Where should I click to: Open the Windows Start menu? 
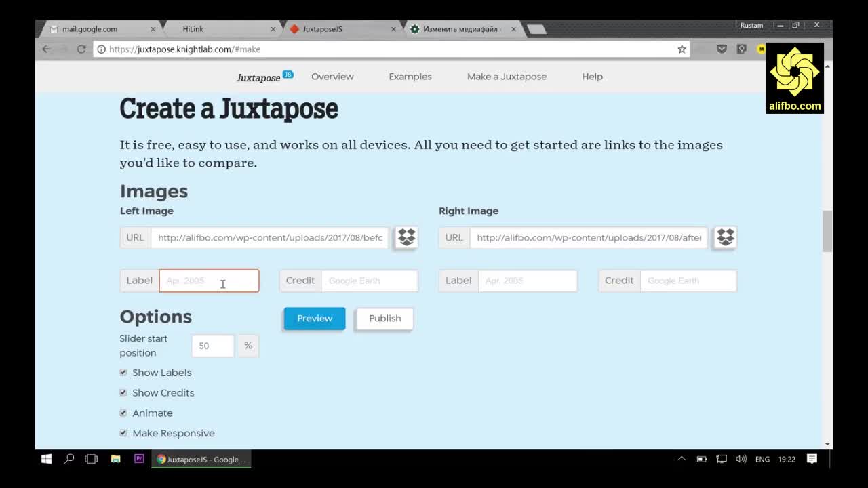[x=46, y=459]
